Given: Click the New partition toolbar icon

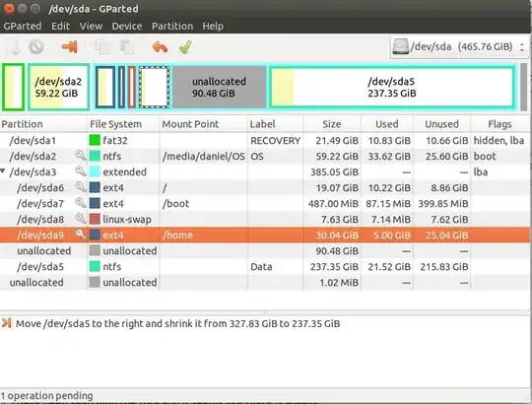Looking at the screenshot, I should pyautogui.click(x=13, y=47).
